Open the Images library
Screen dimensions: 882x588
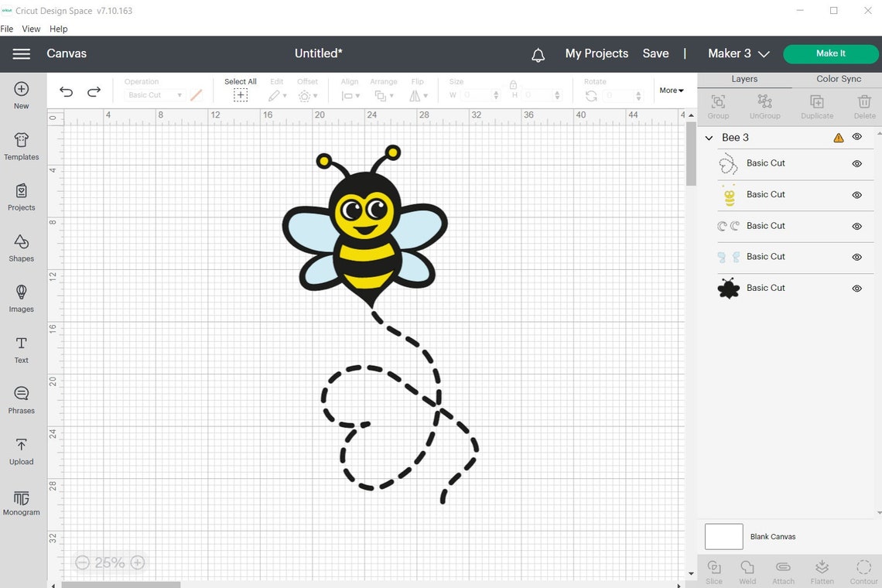(21, 298)
